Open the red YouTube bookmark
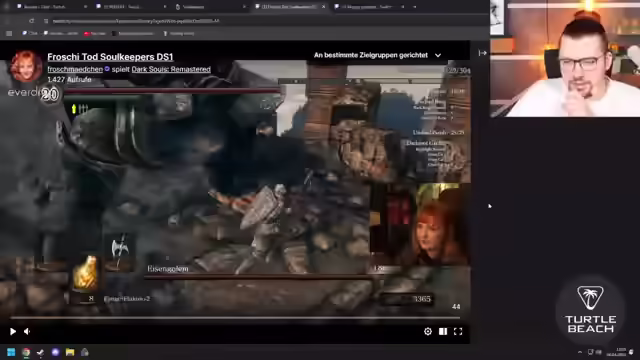 (95, 33)
